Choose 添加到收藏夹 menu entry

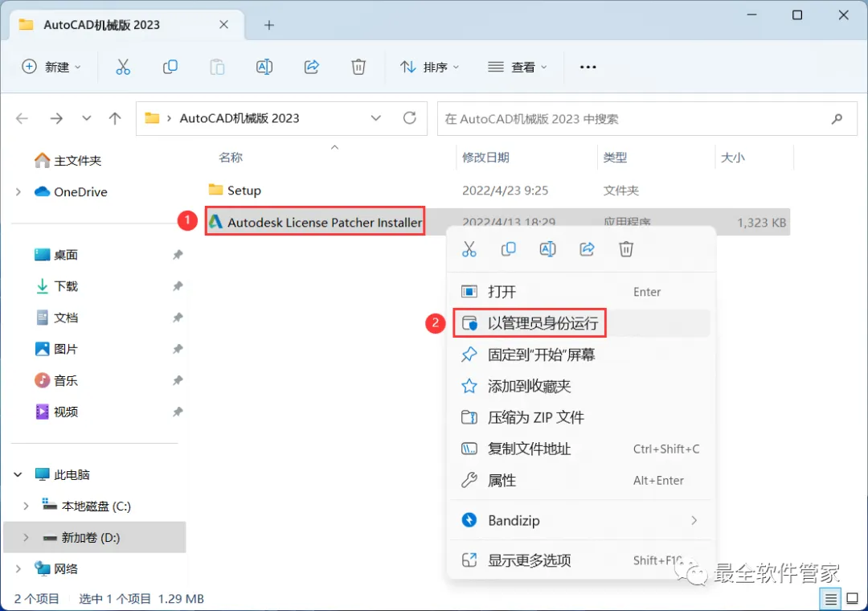pos(581,386)
